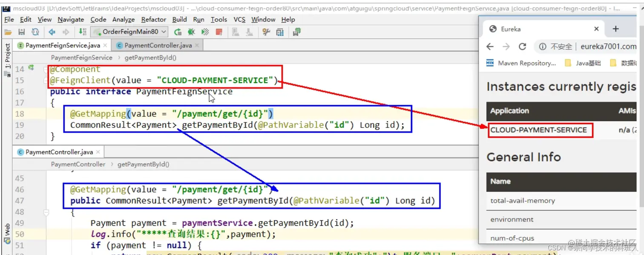Click the grayed-out attach profiler icon
This screenshot has width=644, height=255.
point(236,32)
